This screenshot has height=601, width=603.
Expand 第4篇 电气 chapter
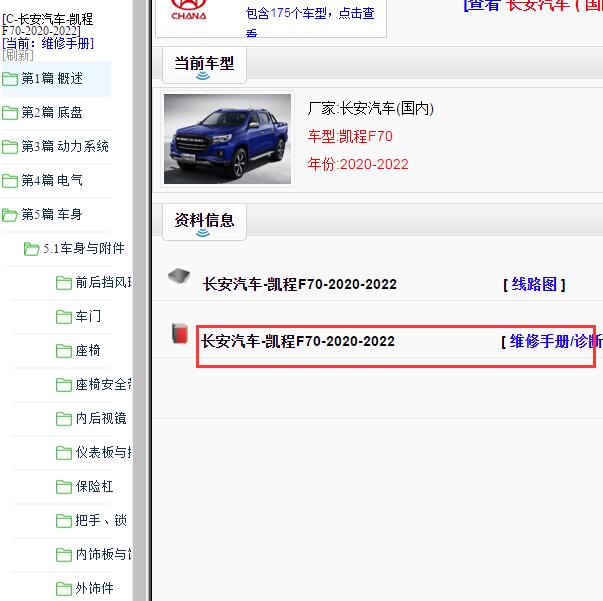[52, 180]
